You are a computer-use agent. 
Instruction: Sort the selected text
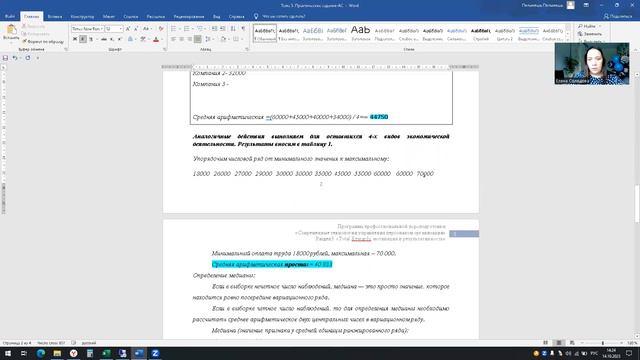click(x=233, y=29)
